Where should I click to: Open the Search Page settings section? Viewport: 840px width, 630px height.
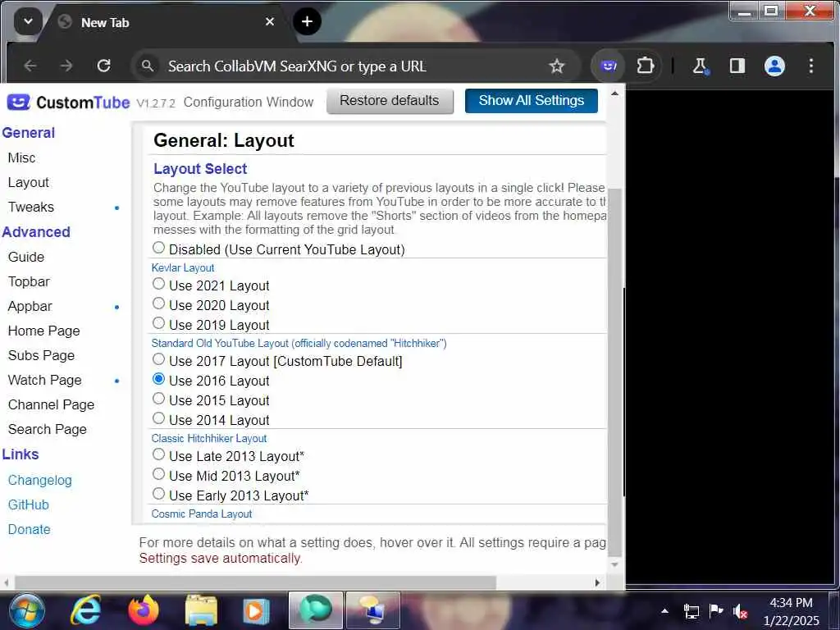[x=47, y=429]
